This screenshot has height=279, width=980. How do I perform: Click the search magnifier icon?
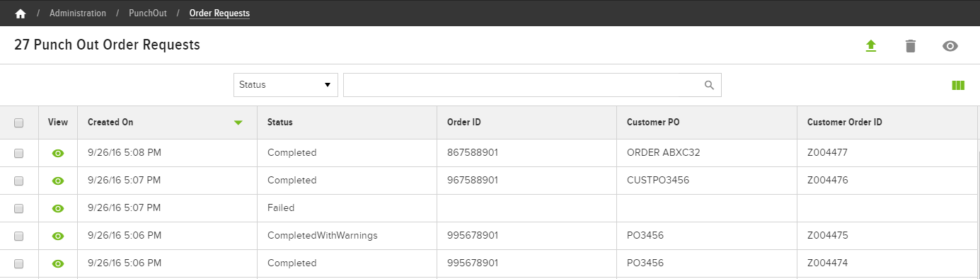(x=710, y=85)
